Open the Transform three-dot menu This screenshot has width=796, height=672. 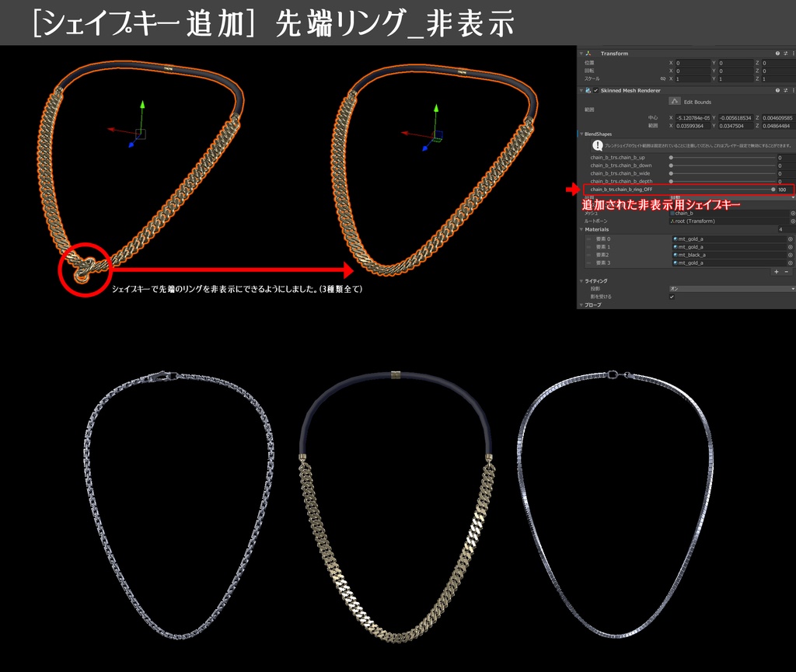(793, 54)
